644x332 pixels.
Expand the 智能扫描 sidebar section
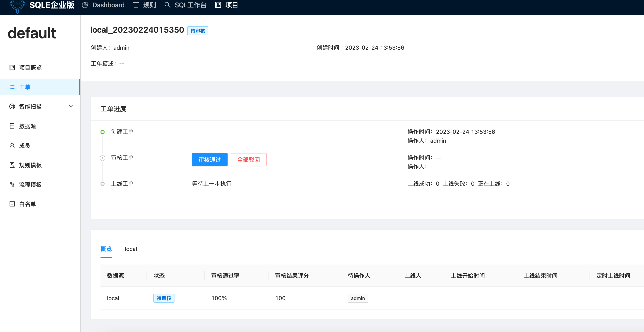[31, 106]
